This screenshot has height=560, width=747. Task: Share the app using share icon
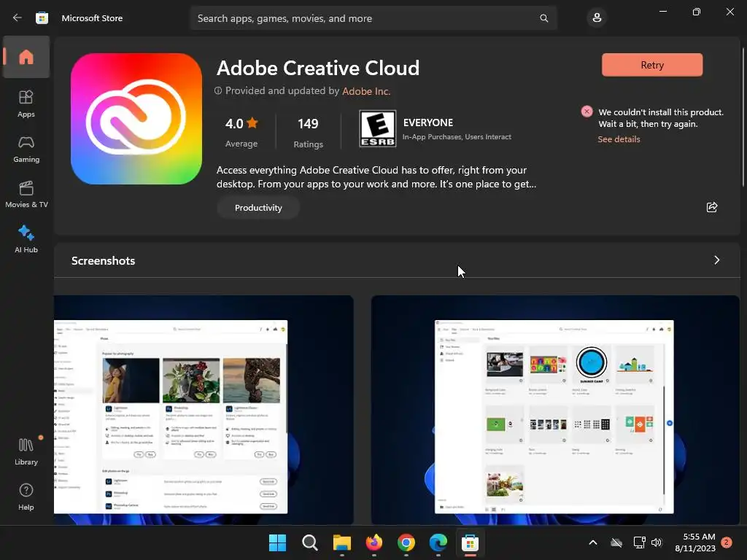point(712,207)
